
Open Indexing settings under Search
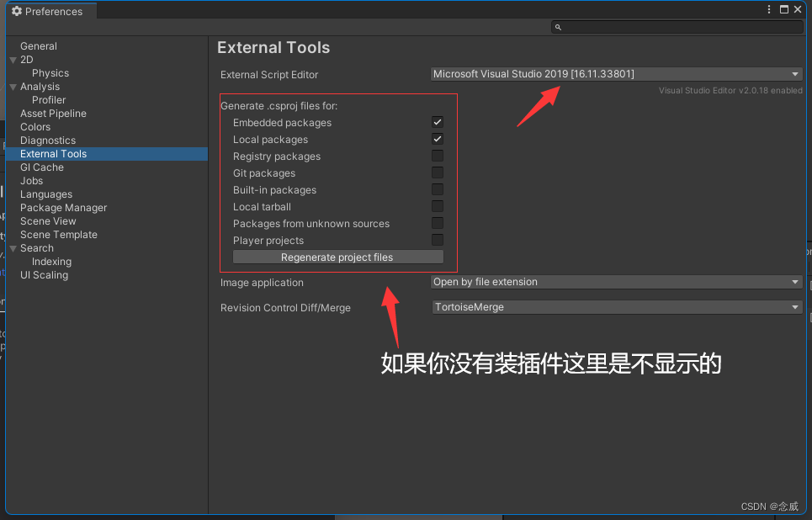52,262
